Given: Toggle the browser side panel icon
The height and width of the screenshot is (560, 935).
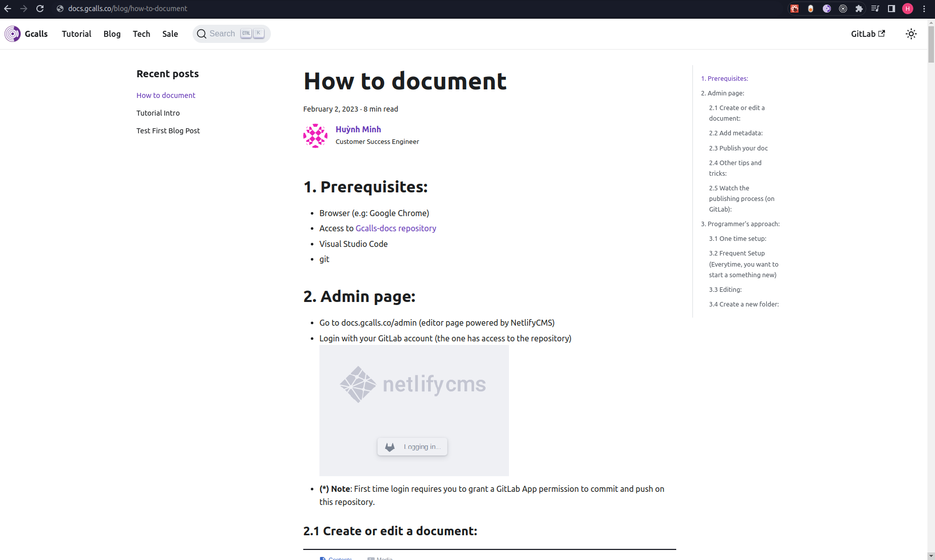Looking at the screenshot, I should point(892,9).
